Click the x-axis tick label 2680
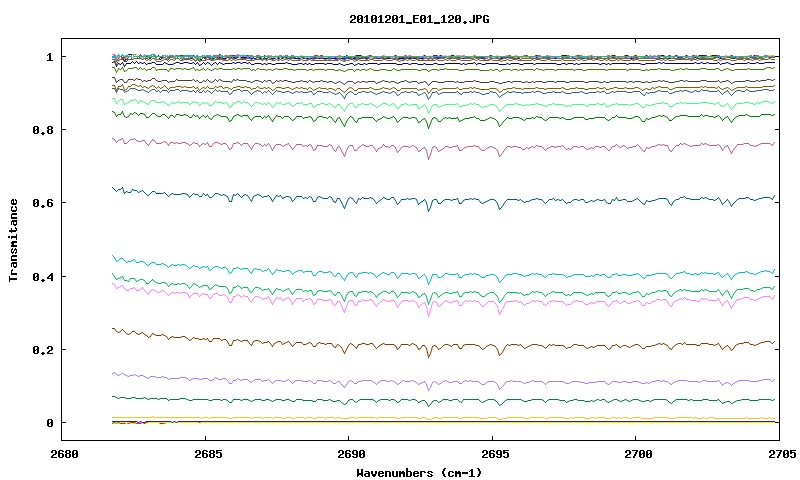The height and width of the screenshot is (480, 800). pyautogui.click(x=64, y=454)
